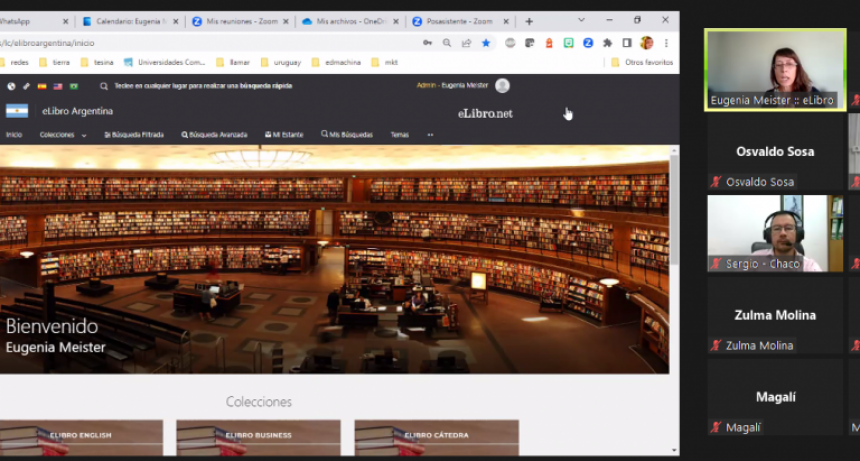The height and width of the screenshot is (461, 860).
Task: Click the quick search magnifier icon
Action: (x=104, y=86)
